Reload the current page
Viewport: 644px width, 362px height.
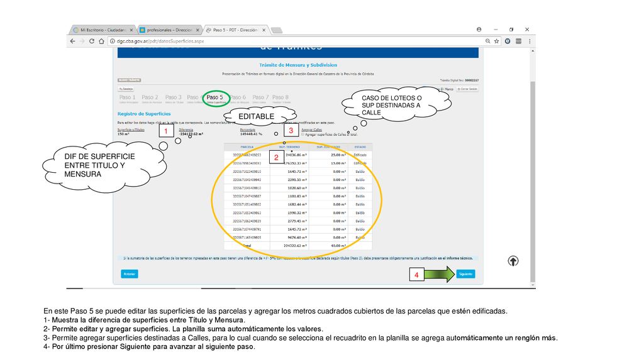[x=92, y=41]
